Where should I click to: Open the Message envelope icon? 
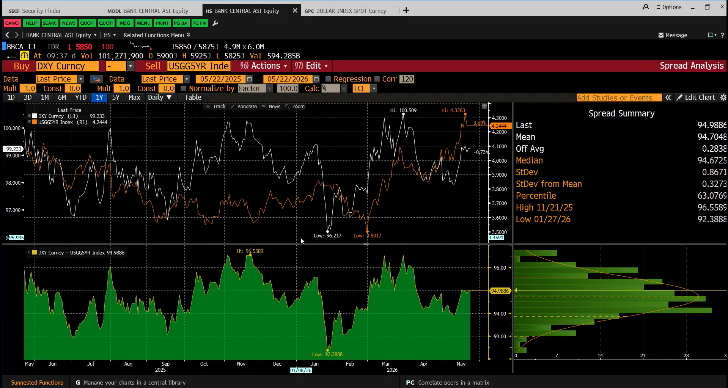tap(661, 35)
